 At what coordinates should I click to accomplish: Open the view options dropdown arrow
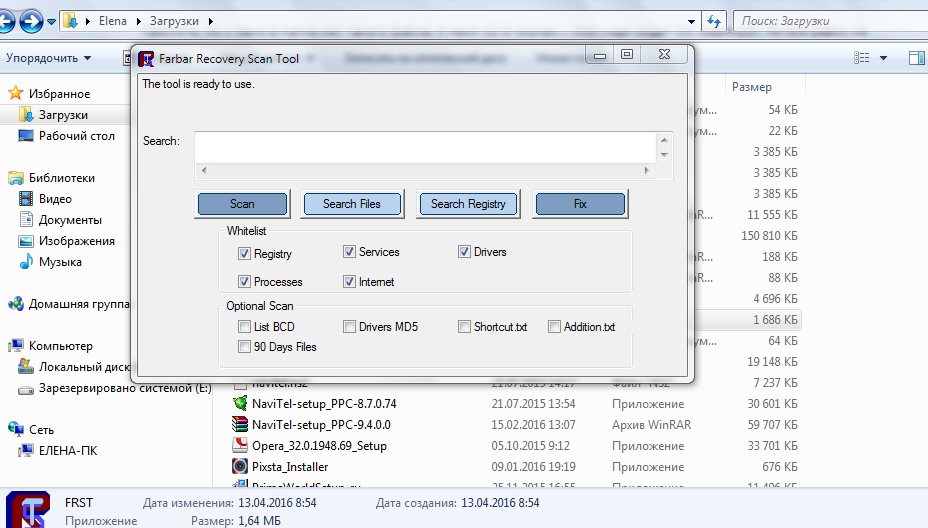coord(884,58)
